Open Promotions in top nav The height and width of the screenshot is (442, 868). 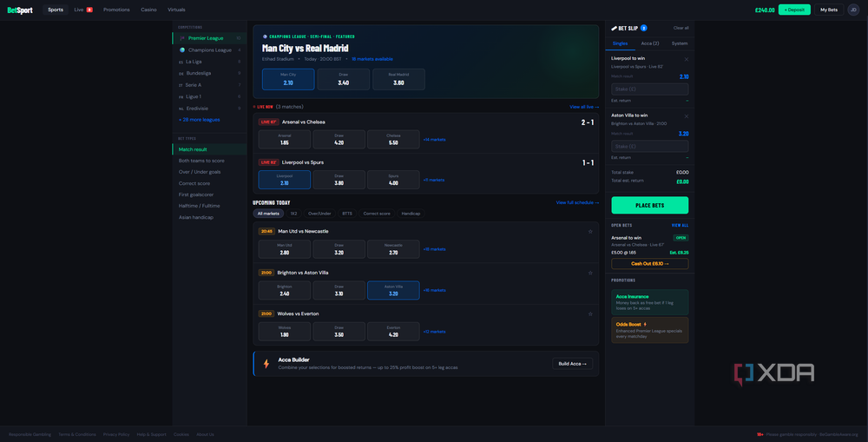116,10
